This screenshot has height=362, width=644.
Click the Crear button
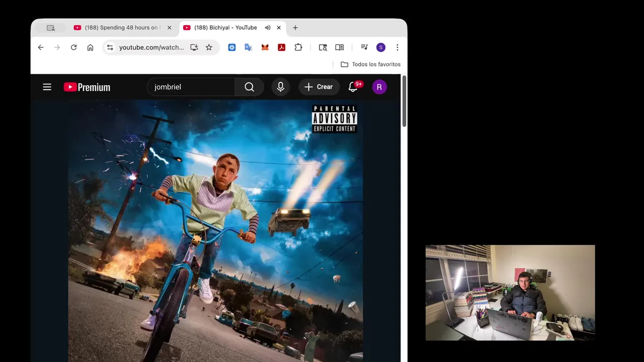[318, 87]
